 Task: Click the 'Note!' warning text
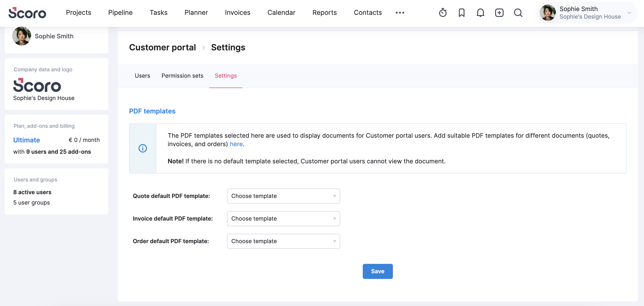175,161
